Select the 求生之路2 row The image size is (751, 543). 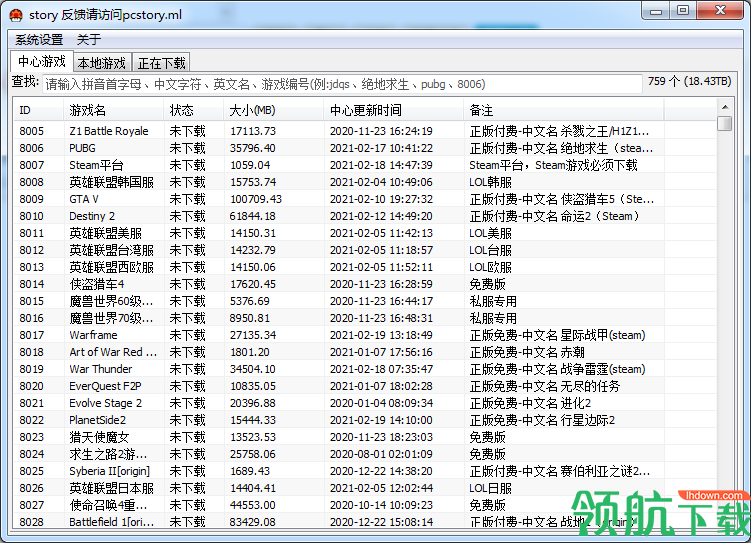point(365,454)
